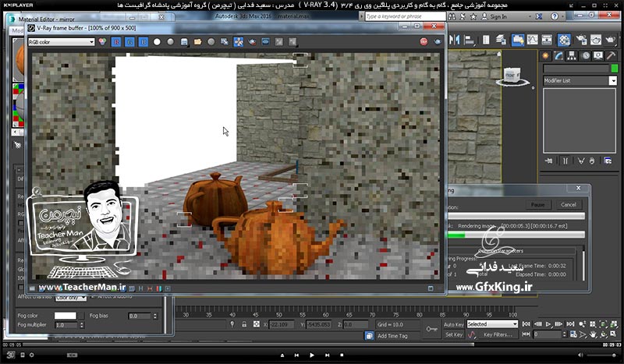This screenshot has height=364, width=624.
Task: Switch to the Hierarchy panel tab
Action: [x=572, y=56]
